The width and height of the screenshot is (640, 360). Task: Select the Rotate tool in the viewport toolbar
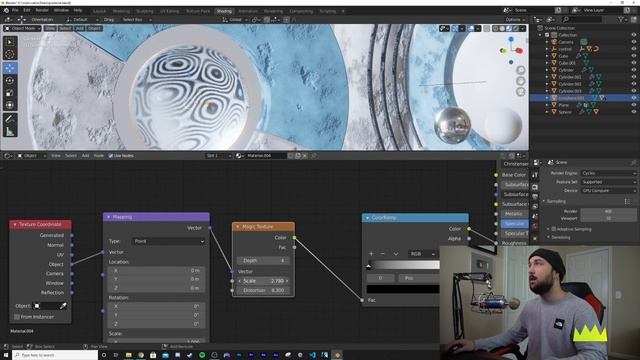tap(10, 80)
